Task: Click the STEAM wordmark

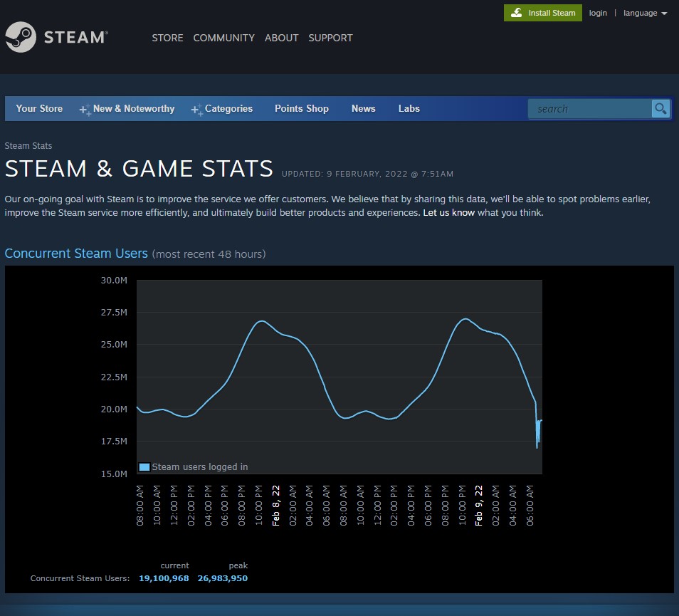Action: (75, 37)
